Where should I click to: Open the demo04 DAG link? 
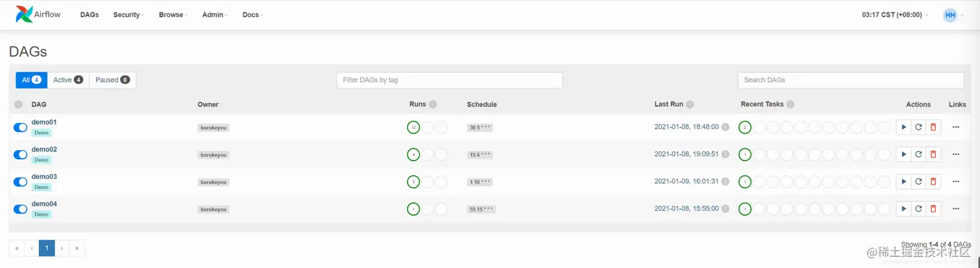click(x=44, y=203)
